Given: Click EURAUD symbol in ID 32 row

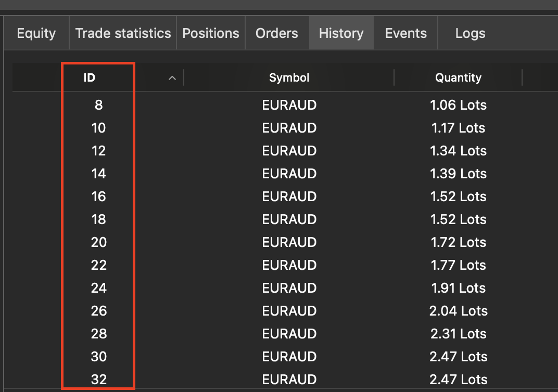Looking at the screenshot, I should click(x=289, y=380).
